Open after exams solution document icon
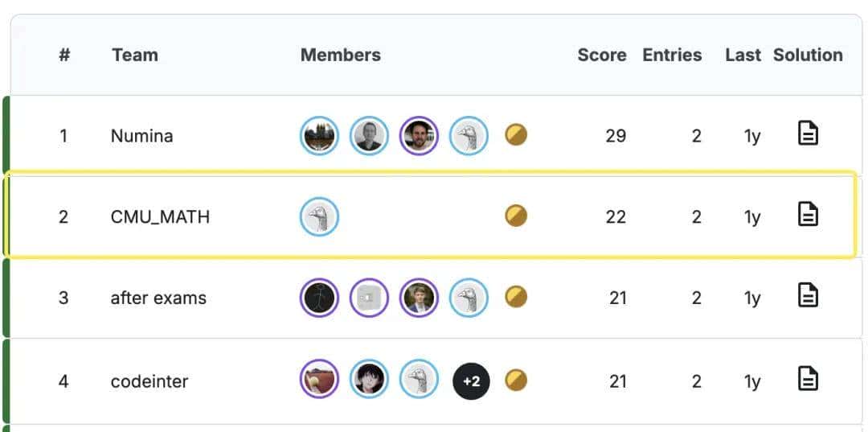 tap(808, 295)
